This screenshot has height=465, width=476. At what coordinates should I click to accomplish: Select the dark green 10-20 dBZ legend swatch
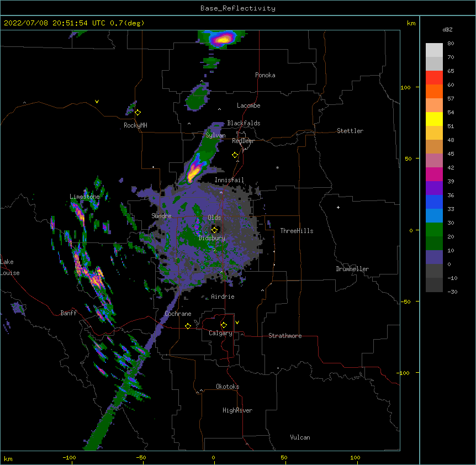[x=434, y=243]
